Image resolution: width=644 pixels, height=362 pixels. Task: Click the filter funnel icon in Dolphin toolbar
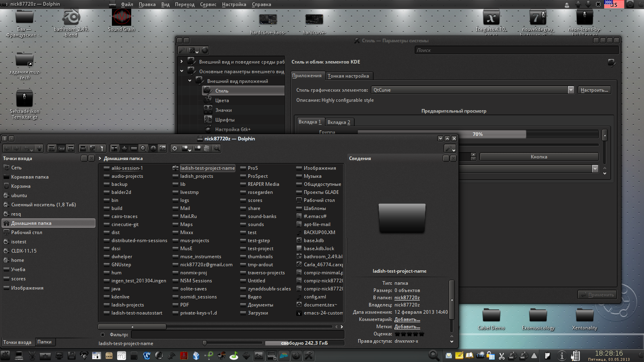pyautogui.click(x=102, y=148)
